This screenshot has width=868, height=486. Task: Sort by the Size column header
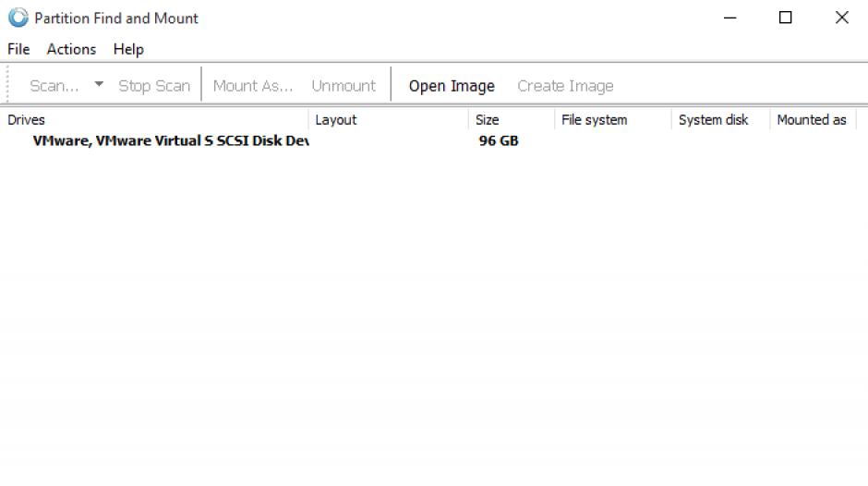point(512,120)
